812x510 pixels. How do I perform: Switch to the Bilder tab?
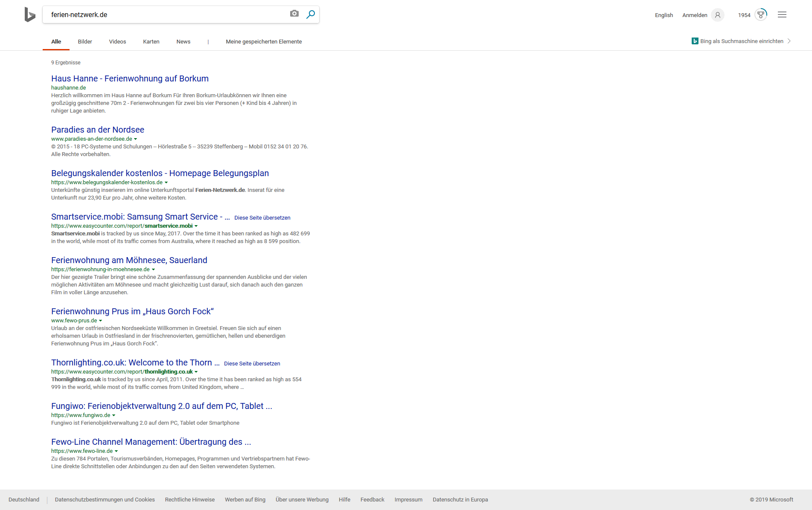[85, 41]
